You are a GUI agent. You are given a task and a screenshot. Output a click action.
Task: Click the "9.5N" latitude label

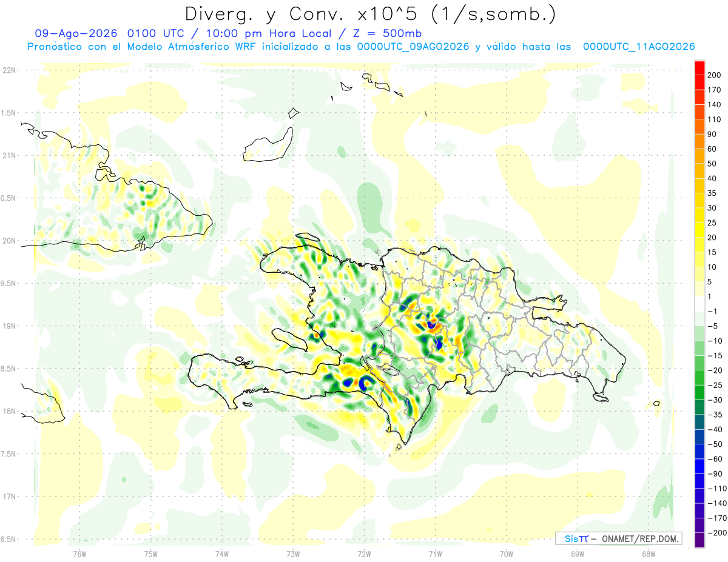pyautogui.click(x=8, y=283)
